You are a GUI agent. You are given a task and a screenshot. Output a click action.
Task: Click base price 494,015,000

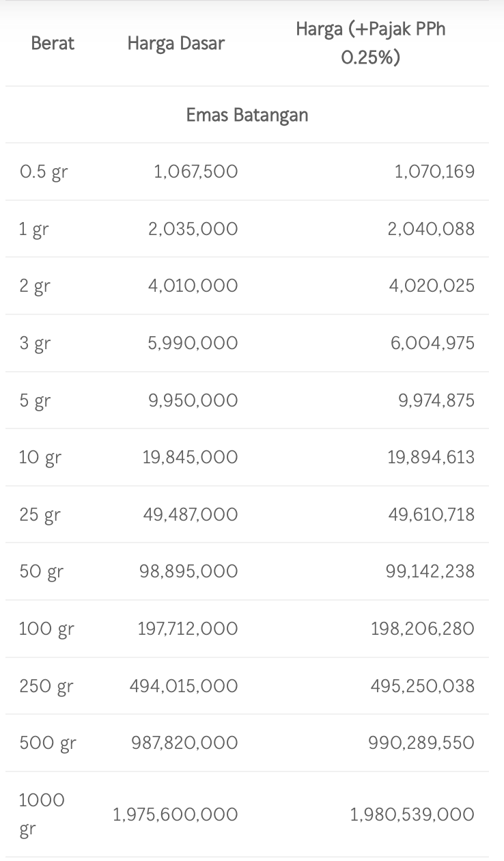(x=184, y=686)
